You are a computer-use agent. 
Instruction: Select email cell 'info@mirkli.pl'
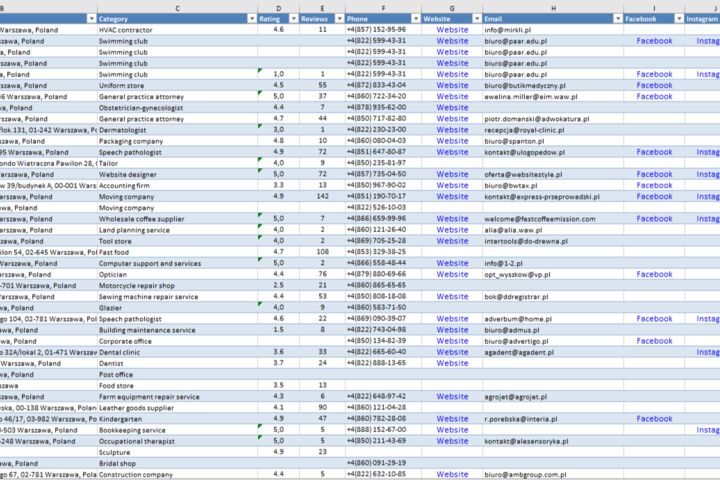(553, 30)
